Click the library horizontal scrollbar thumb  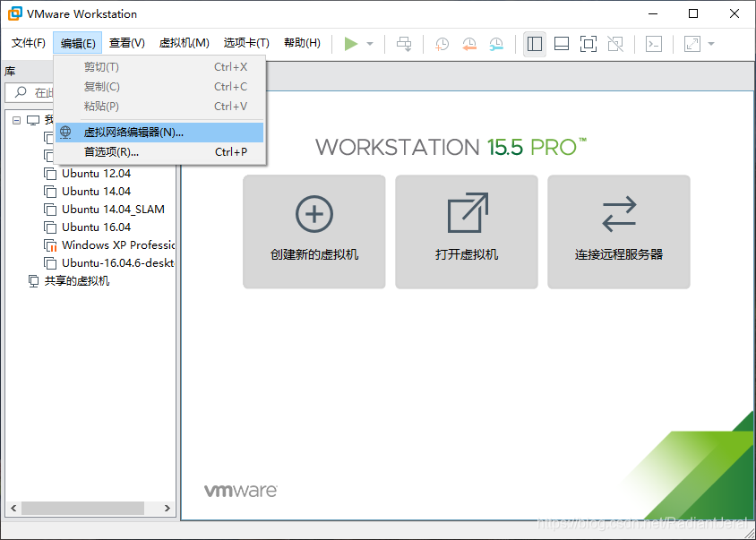[x=83, y=508]
